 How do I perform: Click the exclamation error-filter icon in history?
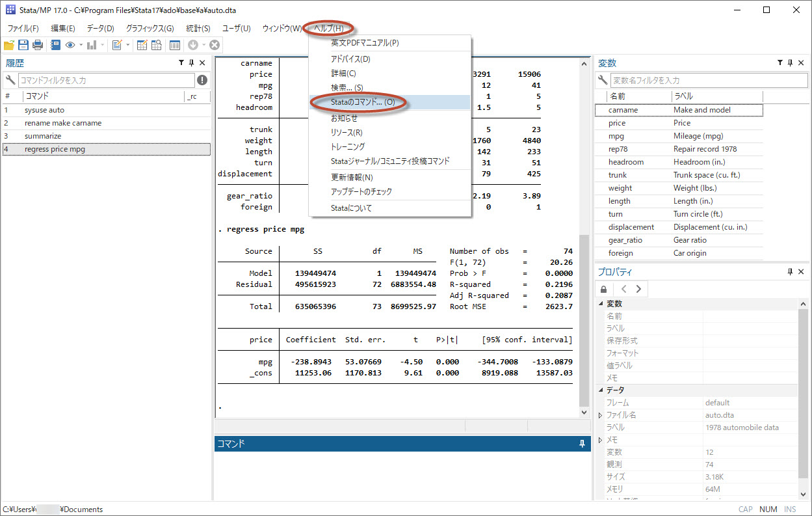pyautogui.click(x=202, y=80)
